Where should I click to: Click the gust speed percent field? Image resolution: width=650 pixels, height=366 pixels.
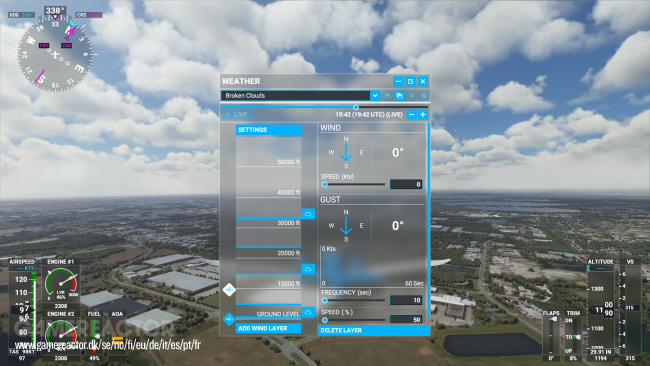coord(406,320)
